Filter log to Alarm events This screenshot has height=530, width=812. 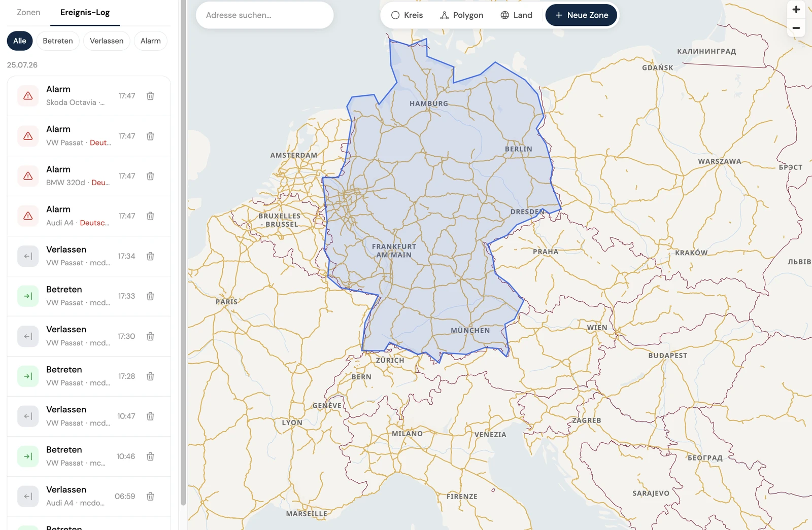(x=151, y=41)
